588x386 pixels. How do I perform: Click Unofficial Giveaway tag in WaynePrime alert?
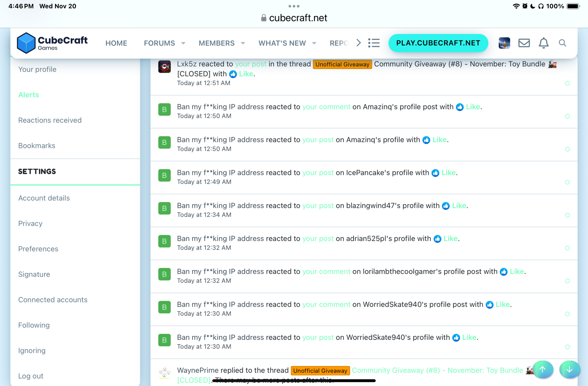click(320, 371)
